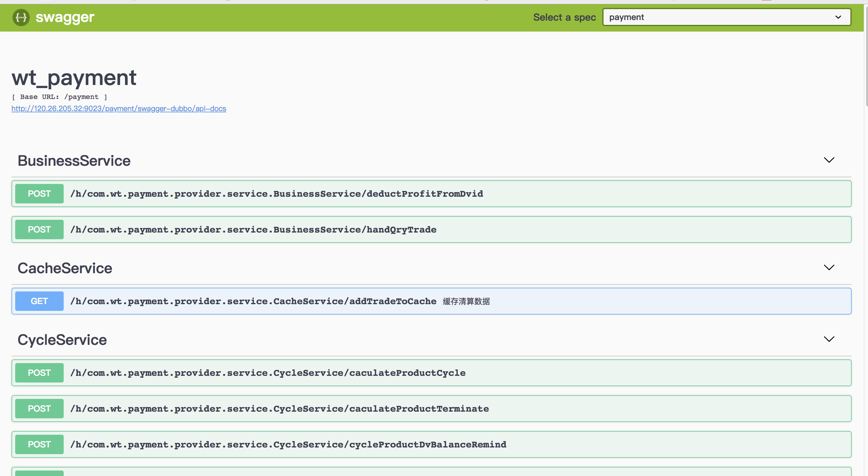The width and height of the screenshot is (868, 476).
Task: Expand the caculateProductTerminate endpoint path
Action: click(x=280, y=409)
